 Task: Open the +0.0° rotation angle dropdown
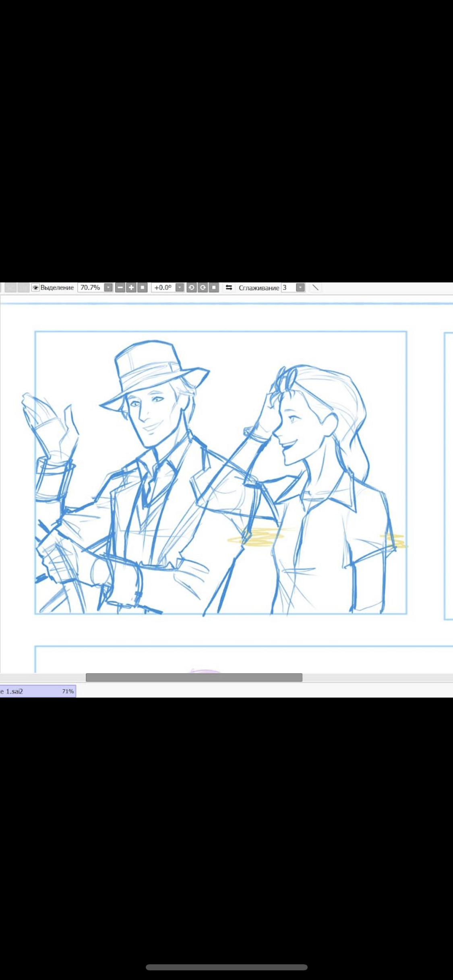pos(180,288)
